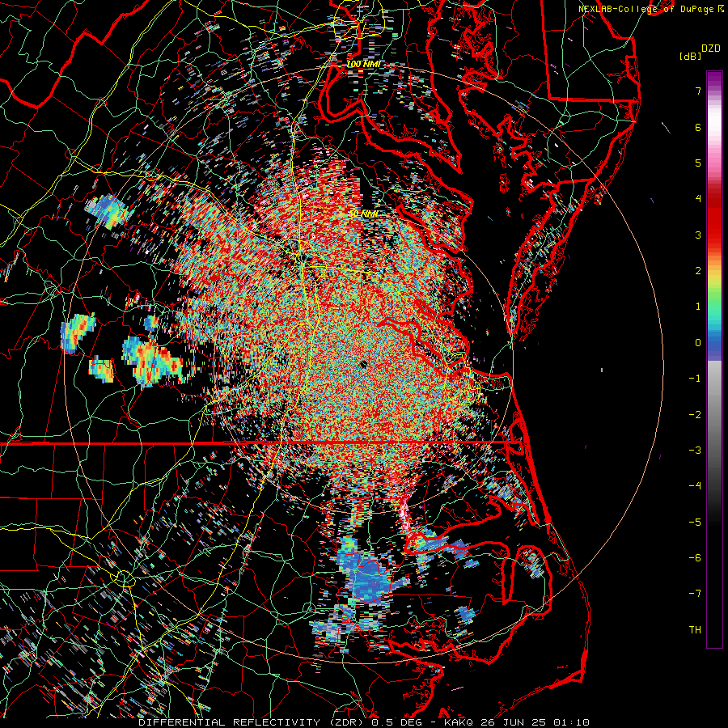
Task: Click the "[dB]" units label
Action: click(690, 56)
